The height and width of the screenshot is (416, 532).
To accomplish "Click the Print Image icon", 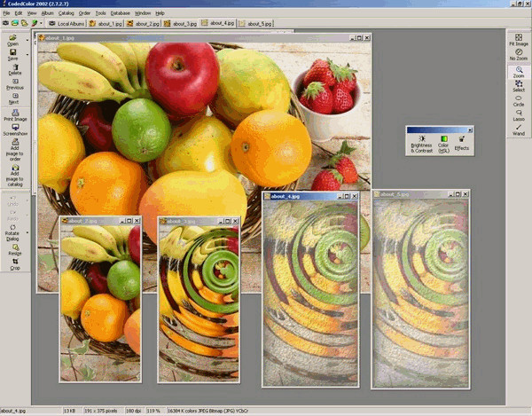I will [15, 115].
